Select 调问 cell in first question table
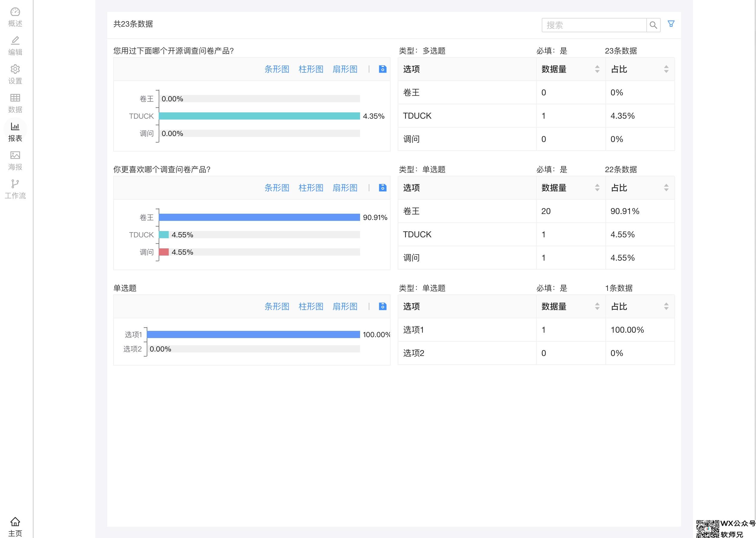The image size is (756, 538). click(x=467, y=139)
